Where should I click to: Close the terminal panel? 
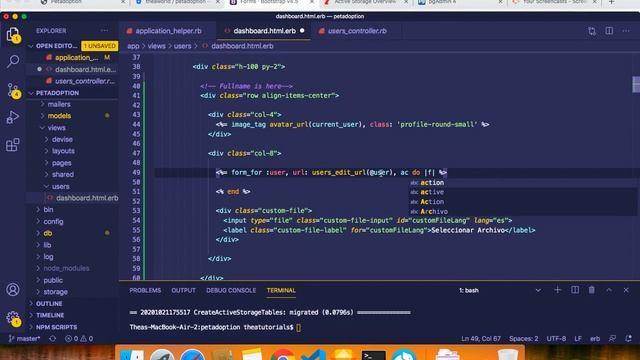[626, 290]
